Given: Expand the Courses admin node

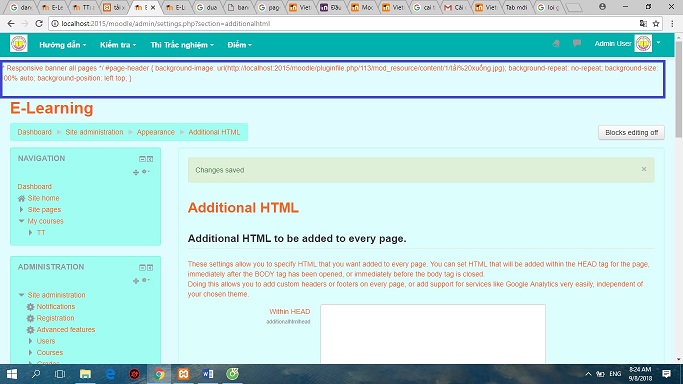Looking at the screenshot, I should pos(30,353).
